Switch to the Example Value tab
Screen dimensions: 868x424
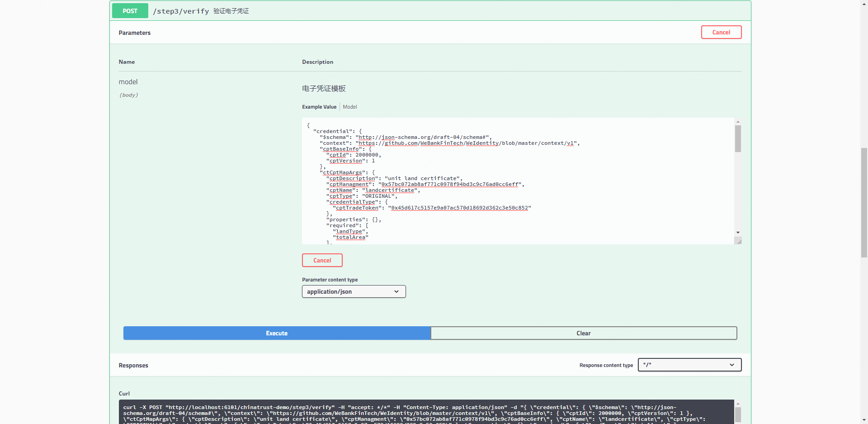coord(319,107)
